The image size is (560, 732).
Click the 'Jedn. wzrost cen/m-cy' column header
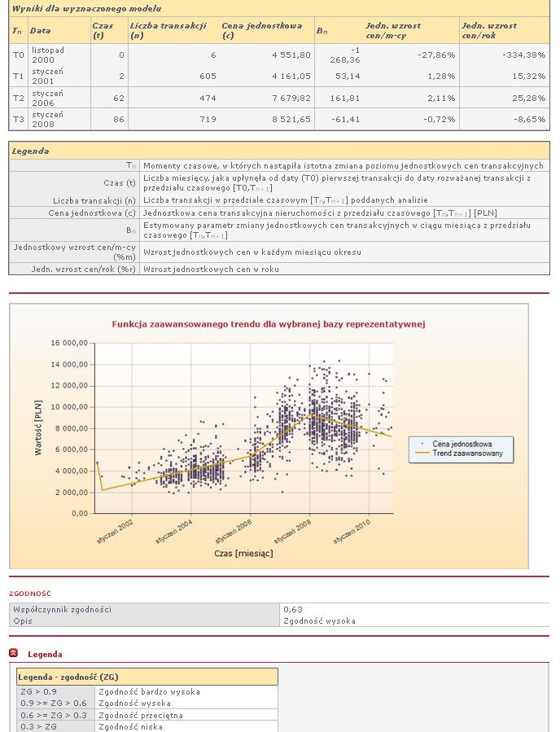click(x=393, y=30)
